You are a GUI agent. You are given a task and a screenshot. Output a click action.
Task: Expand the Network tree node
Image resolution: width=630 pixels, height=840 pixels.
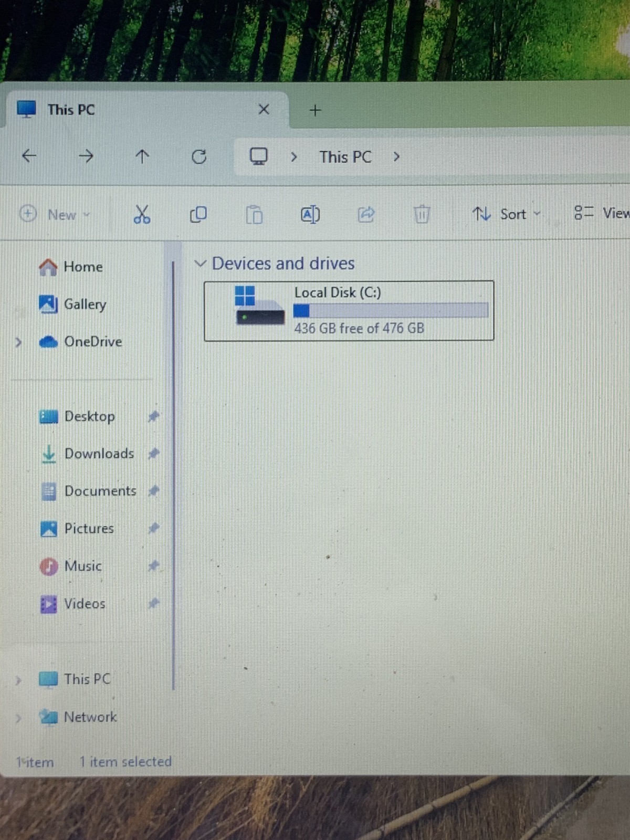click(18, 718)
